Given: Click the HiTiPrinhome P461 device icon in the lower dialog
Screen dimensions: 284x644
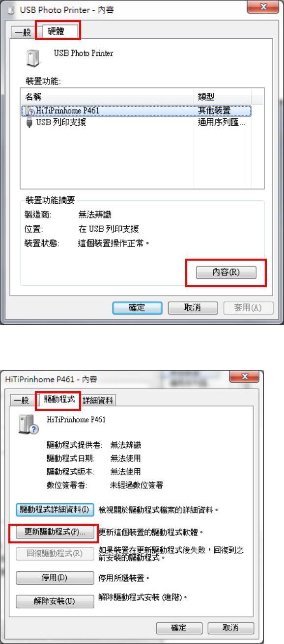Looking at the screenshot, I should (28, 424).
